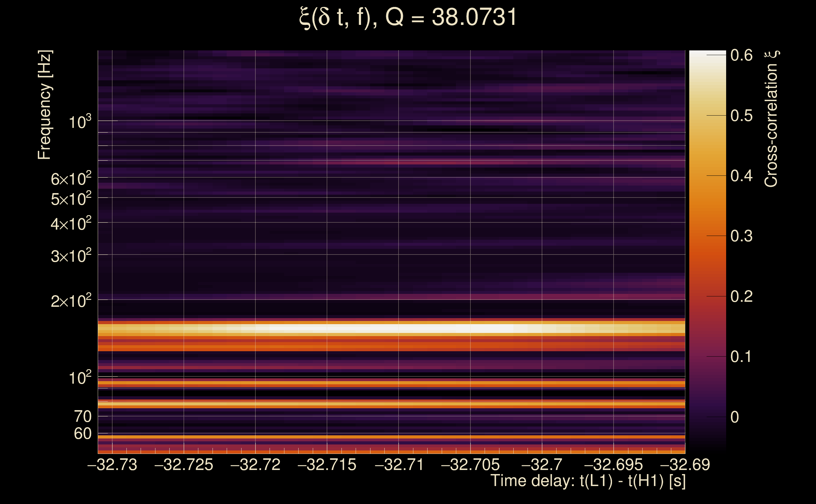The image size is (816, 504).
Task: Click the 0.3 colorbar tick label
Action: pos(741,236)
